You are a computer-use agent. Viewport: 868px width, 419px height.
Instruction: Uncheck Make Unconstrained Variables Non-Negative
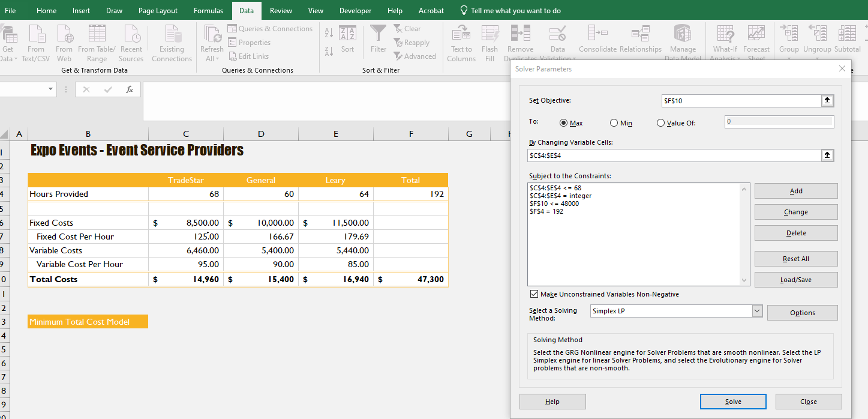pos(534,294)
